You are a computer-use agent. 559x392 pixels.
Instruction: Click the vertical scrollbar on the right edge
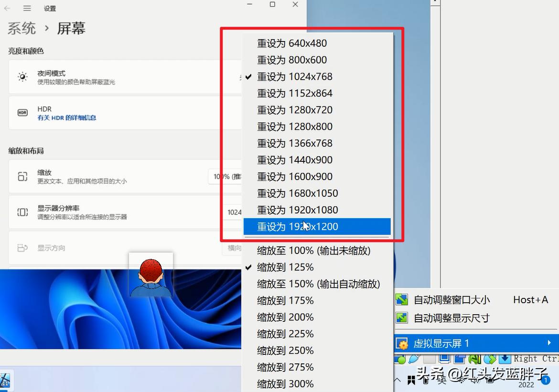pyautogui.click(x=435, y=191)
